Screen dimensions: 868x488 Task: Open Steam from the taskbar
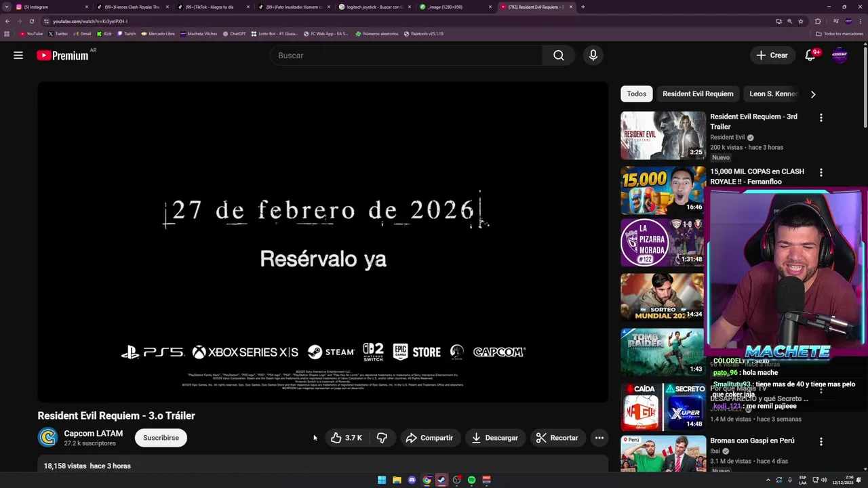click(x=441, y=480)
